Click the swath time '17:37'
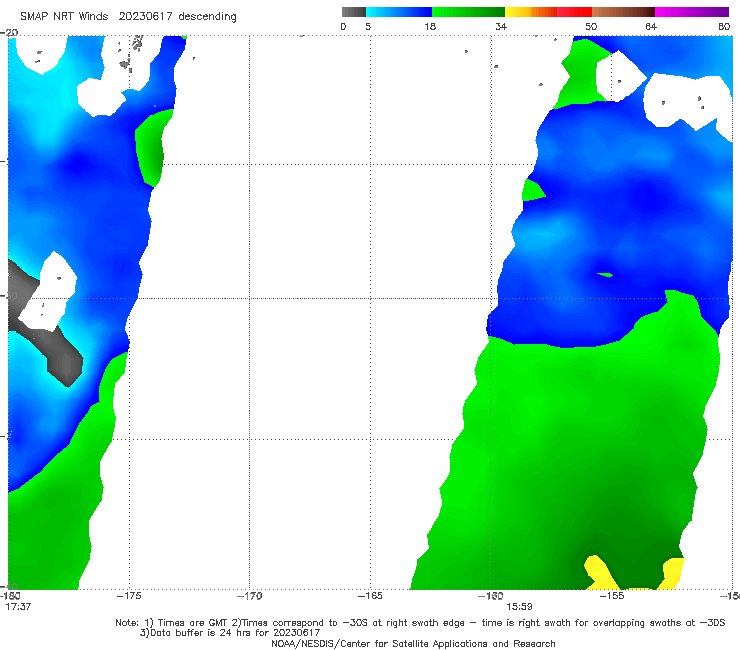This screenshot has width=740, height=650. 18,607
